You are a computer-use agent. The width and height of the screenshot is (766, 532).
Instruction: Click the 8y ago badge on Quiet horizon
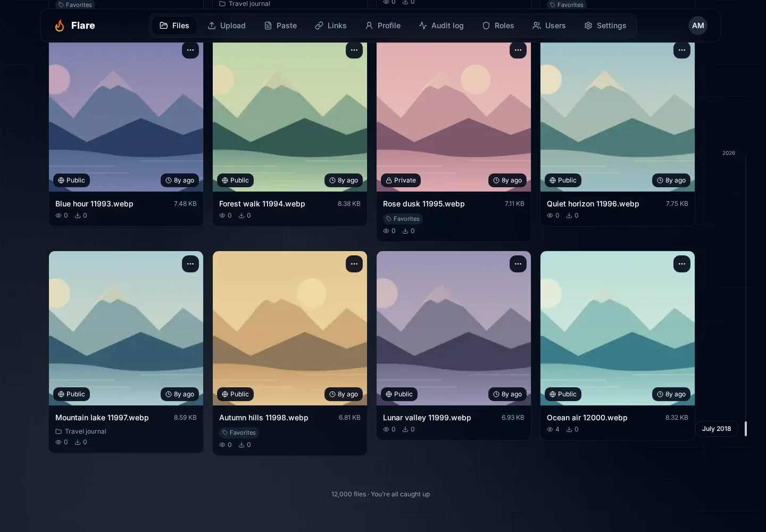tap(671, 180)
